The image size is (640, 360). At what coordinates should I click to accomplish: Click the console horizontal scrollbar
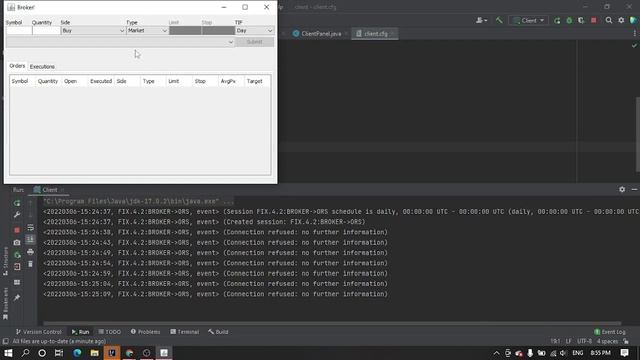331,323
